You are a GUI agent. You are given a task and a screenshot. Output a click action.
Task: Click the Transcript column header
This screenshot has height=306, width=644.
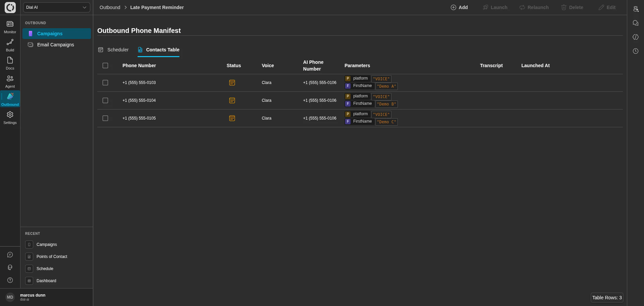click(491, 65)
